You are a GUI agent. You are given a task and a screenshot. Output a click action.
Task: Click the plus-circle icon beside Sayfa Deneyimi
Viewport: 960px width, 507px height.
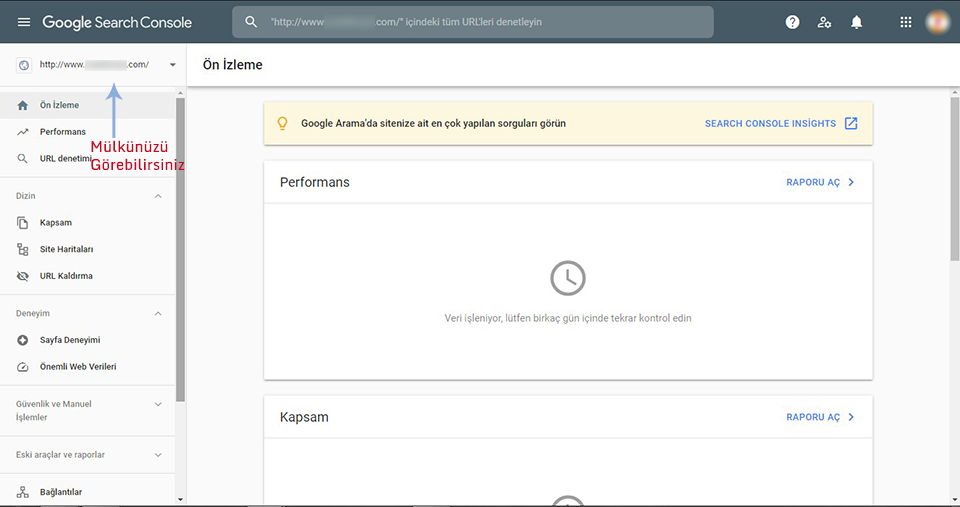tap(23, 340)
